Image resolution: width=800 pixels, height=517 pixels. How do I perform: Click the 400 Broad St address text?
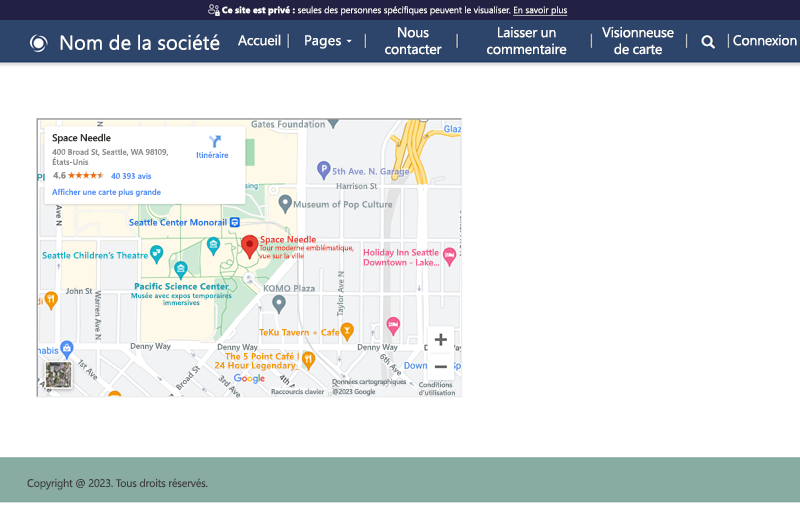point(110,157)
